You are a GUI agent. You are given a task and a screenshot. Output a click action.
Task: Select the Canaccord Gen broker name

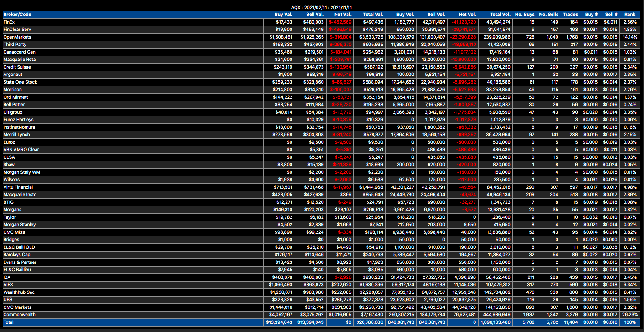pyautogui.click(x=19, y=52)
